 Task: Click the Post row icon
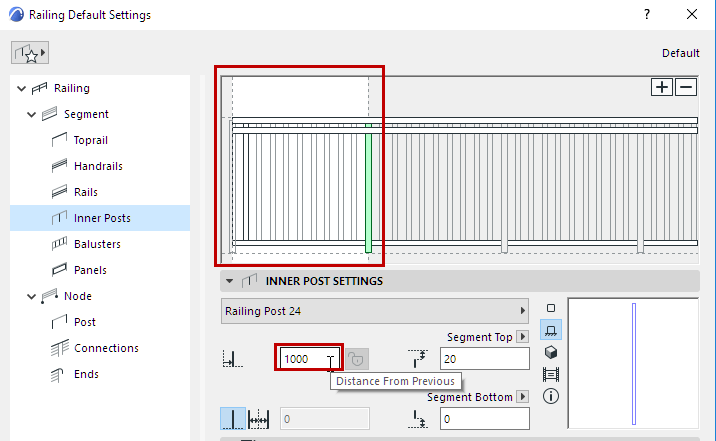pyautogui.click(x=59, y=322)
